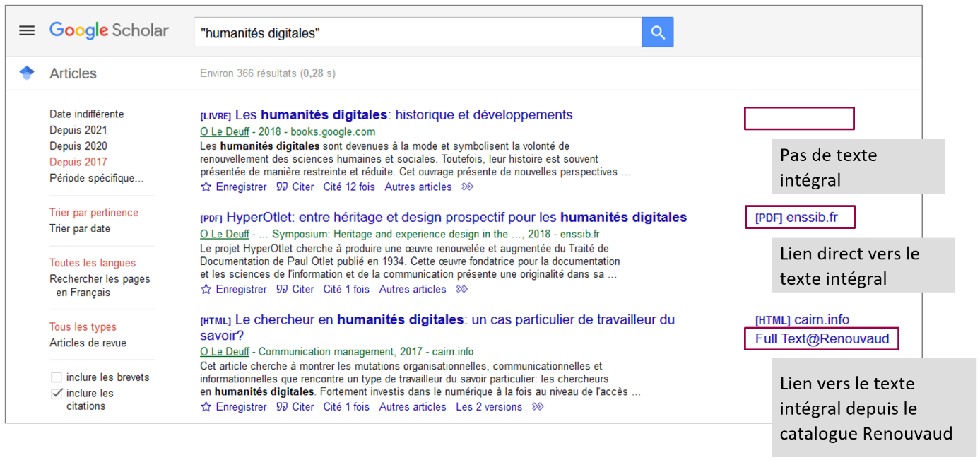The width and height of the screenshot is (980, 460).
Task: Select Tous les types filter
Action: pos(83,327)
